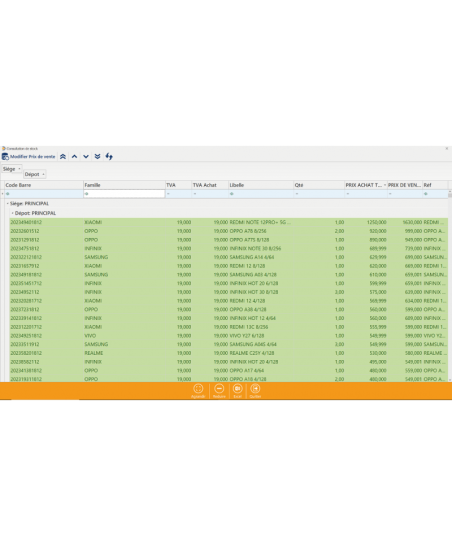Open the Dépot grouping dropdown
Viewport: 452px width, 547px height.
pyautogui.click(x=35, y=174)
